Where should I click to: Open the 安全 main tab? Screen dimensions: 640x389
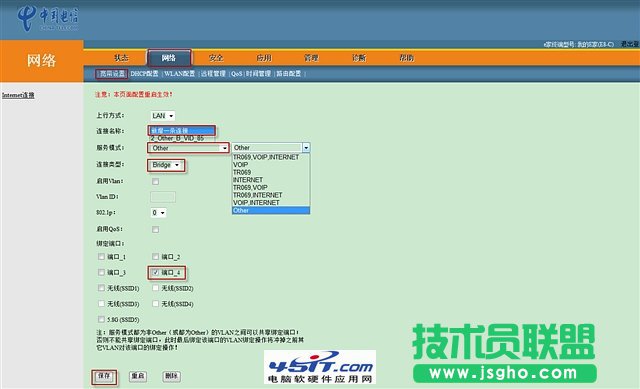tap(216, 58)
